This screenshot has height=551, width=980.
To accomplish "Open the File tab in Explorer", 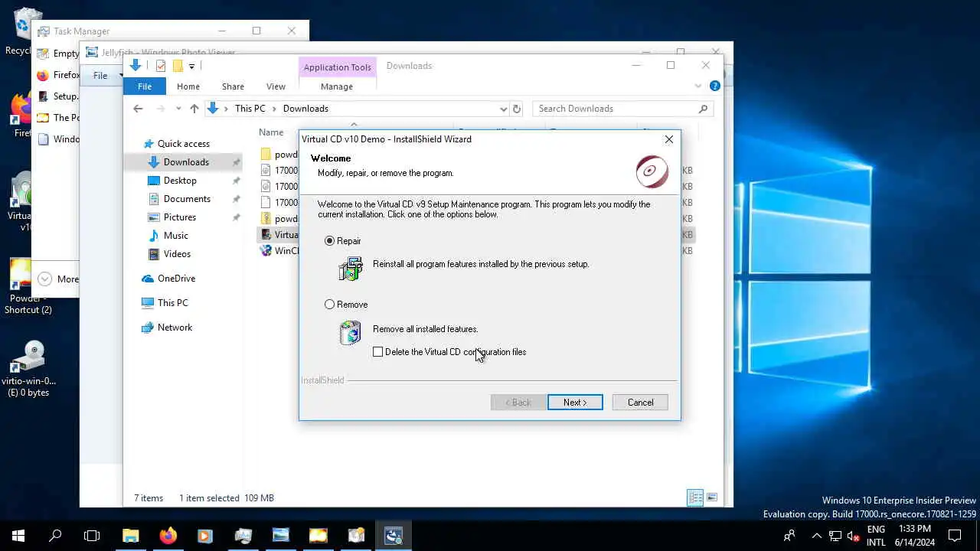I will click(145, 86).
